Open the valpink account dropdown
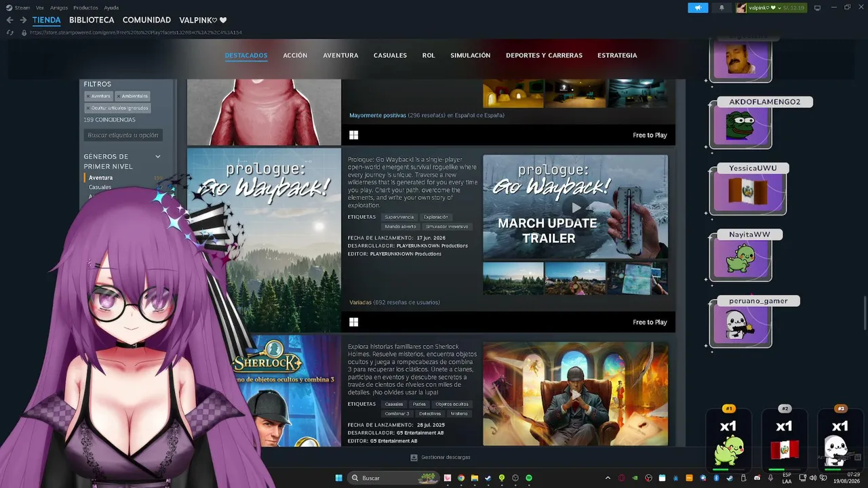 tap(772, 7)
